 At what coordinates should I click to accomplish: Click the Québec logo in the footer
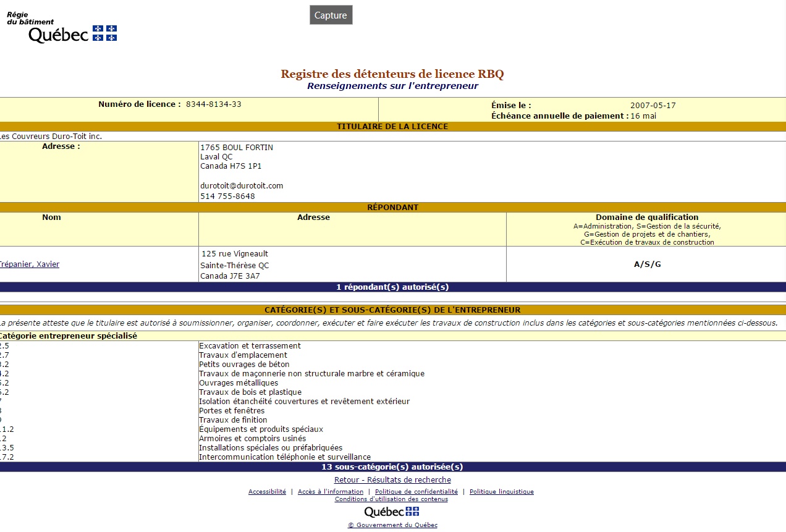pyautogui.click(x=392, y=512)
